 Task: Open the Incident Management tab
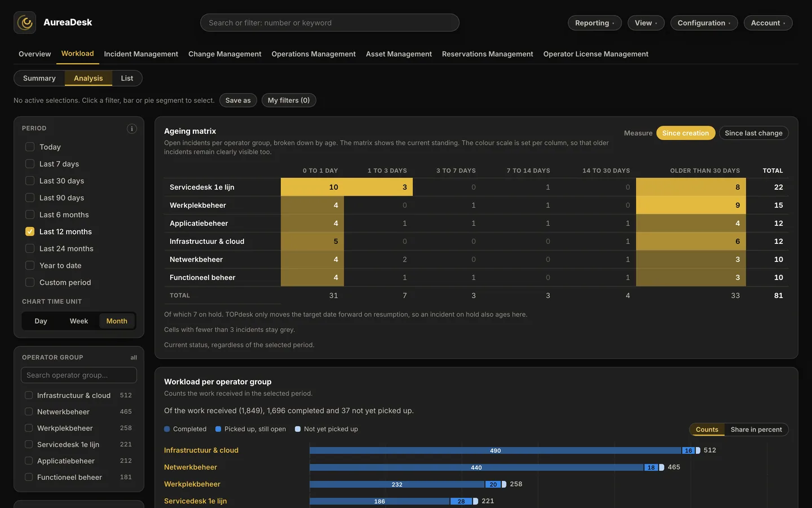click(x=141, y=54)
